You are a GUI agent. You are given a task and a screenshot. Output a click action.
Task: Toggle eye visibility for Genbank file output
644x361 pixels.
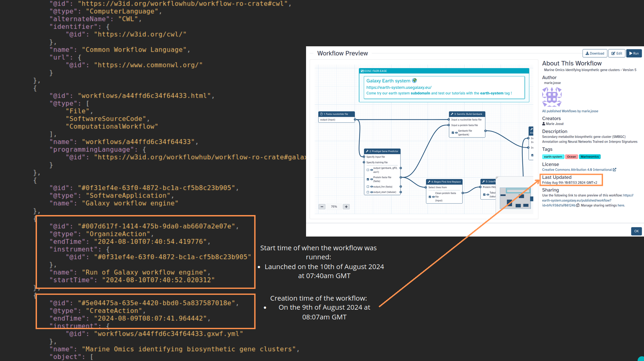coord(457,133)
